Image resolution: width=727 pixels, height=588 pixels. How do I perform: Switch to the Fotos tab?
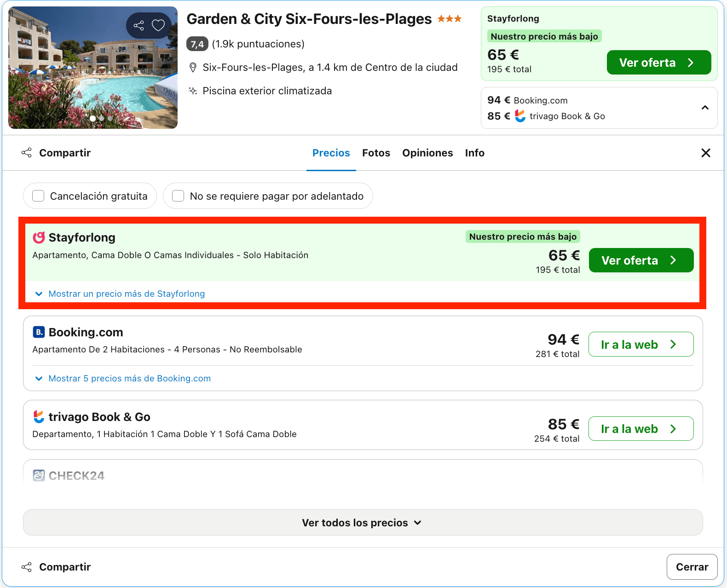click(x=376, y=153)
